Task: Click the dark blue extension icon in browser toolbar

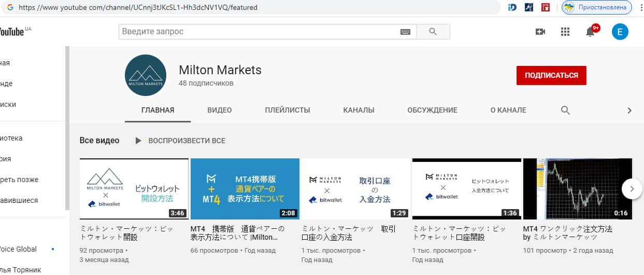Action: point(529,7)
